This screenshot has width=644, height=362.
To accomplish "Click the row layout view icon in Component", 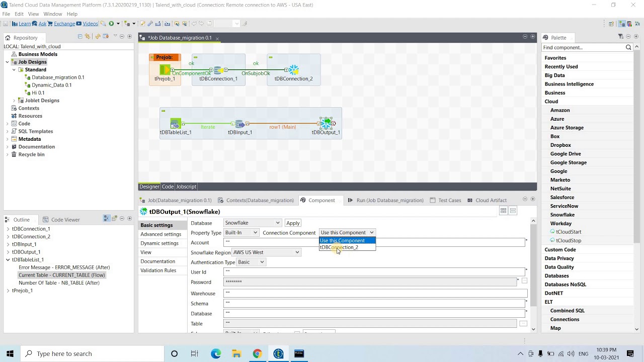I will pyautogui.click(x=513, y=211).
